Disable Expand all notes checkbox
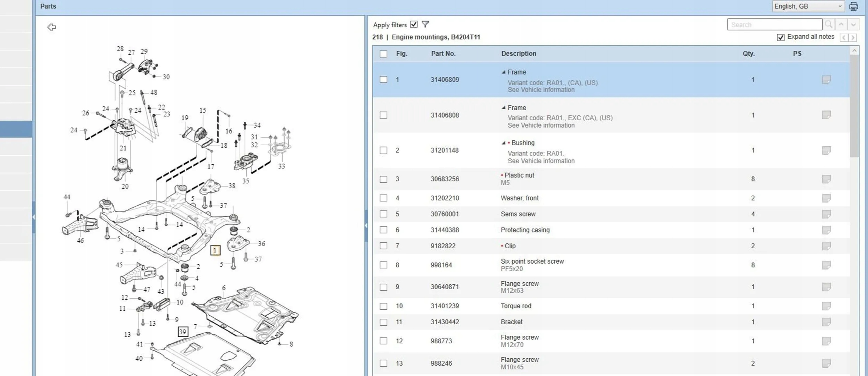The image size is (868, 376). 781,37
